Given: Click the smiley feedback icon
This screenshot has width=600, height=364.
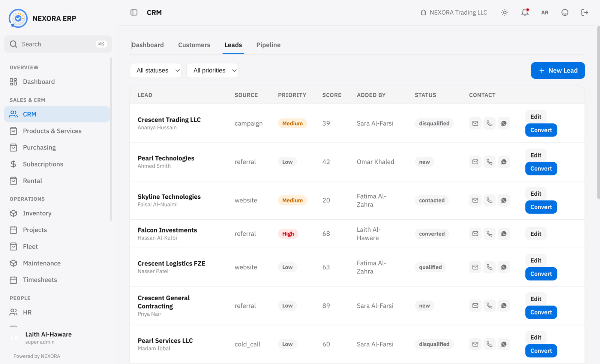Looking at the screenshot, I should coord(565,12).
